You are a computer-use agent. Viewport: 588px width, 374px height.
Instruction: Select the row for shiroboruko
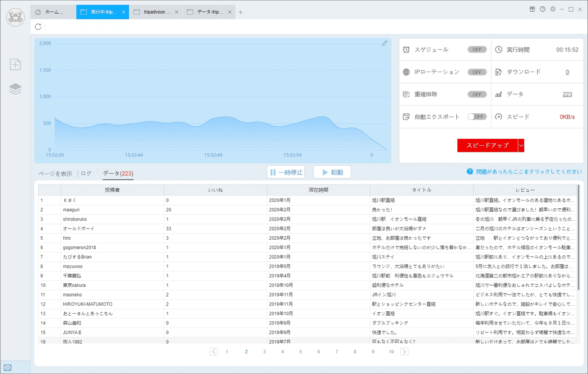click(x=308, y=219)
